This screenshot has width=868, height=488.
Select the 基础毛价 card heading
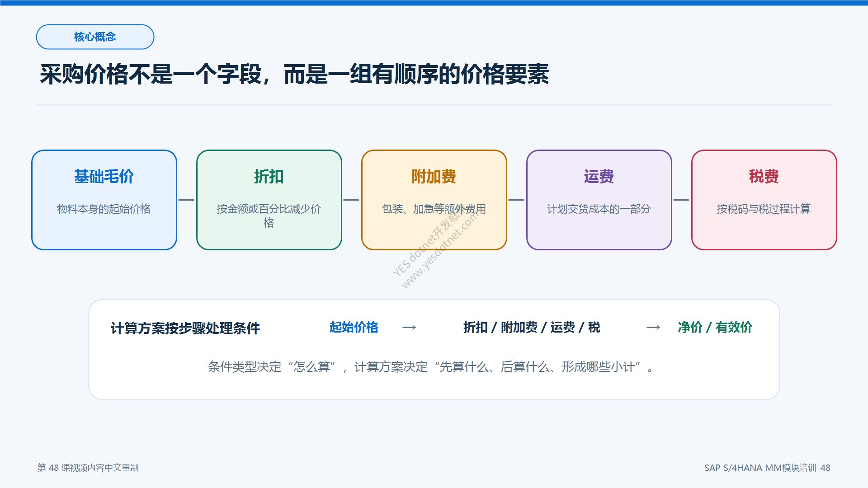104,176
